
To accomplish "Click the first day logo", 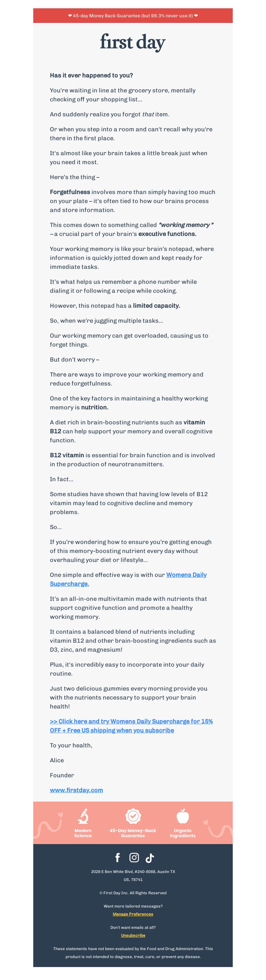I will tap(133, 42).
